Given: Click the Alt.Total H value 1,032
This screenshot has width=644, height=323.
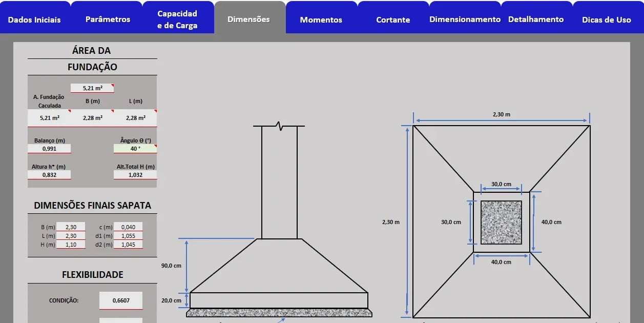Looking at the screenshot, I should (135, 175).
